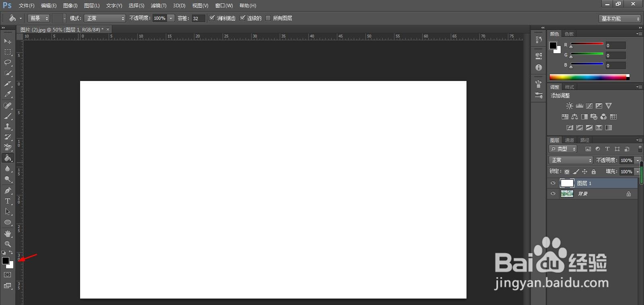The width and height of the screenshot is (644, 305).
Task: Swap foreground and background colors icon
Action: [11, 253]
